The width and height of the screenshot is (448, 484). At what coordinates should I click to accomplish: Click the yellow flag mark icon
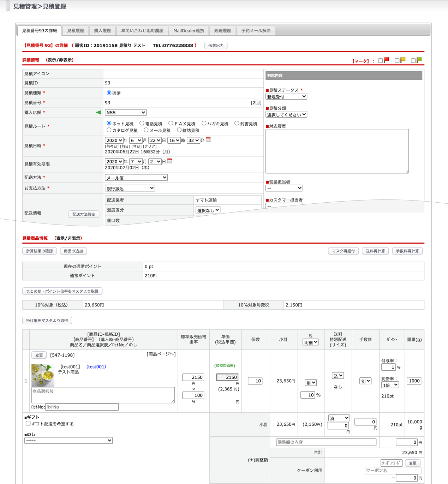(403, 60)
